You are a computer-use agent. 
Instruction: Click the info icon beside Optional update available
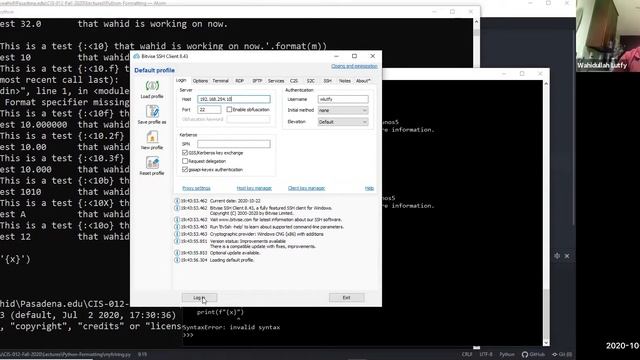click(177, 253)
